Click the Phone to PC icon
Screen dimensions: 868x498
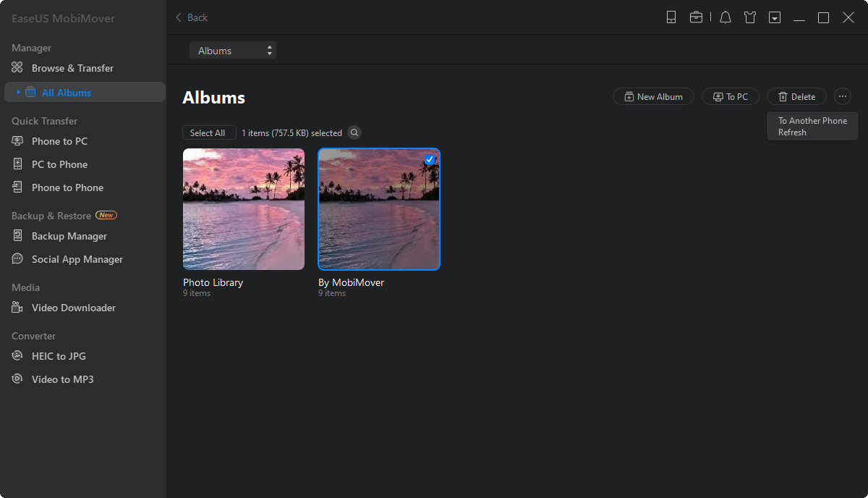click(x=17, y=141)
